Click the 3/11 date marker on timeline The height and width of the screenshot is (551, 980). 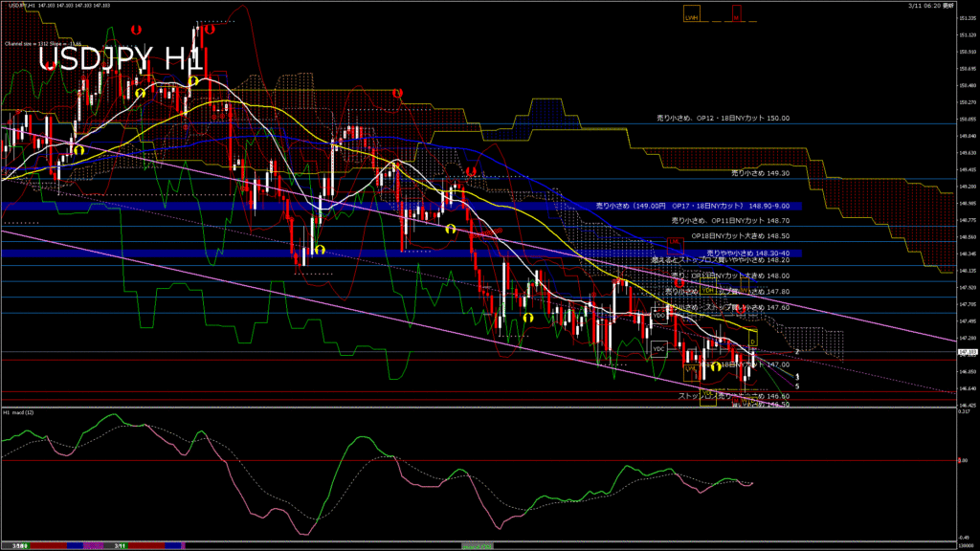(x=121, y=545)
